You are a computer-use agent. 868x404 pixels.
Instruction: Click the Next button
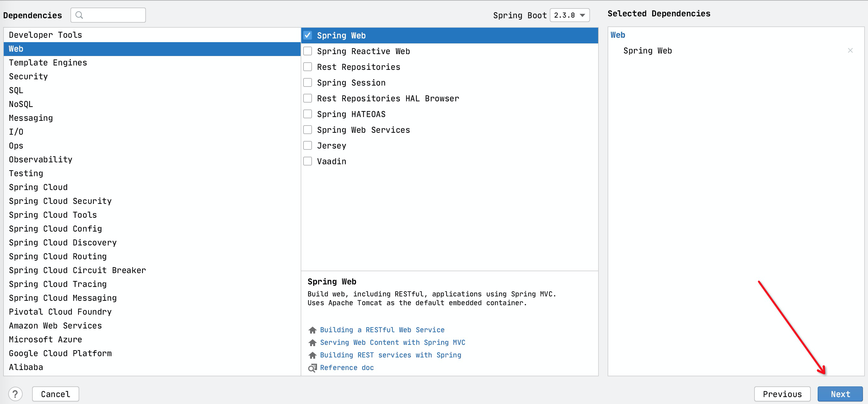pyautogui.click(x=840, y=394)
